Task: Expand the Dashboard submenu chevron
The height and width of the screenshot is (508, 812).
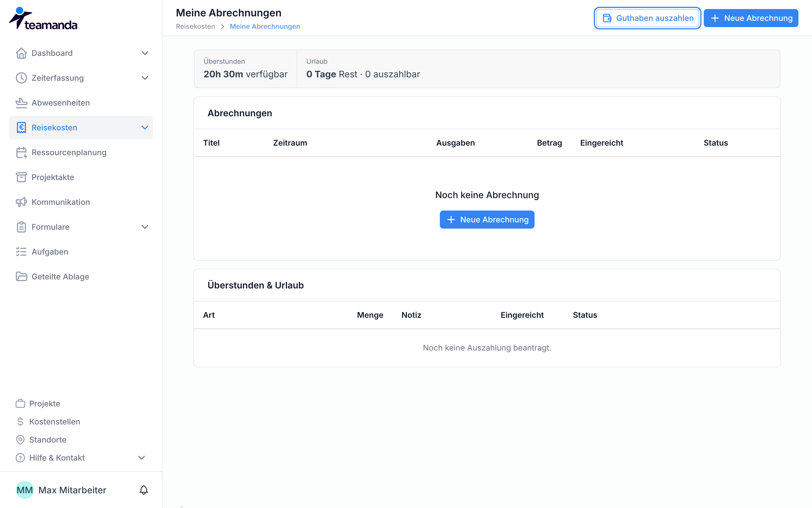Action: coord(145,53)
